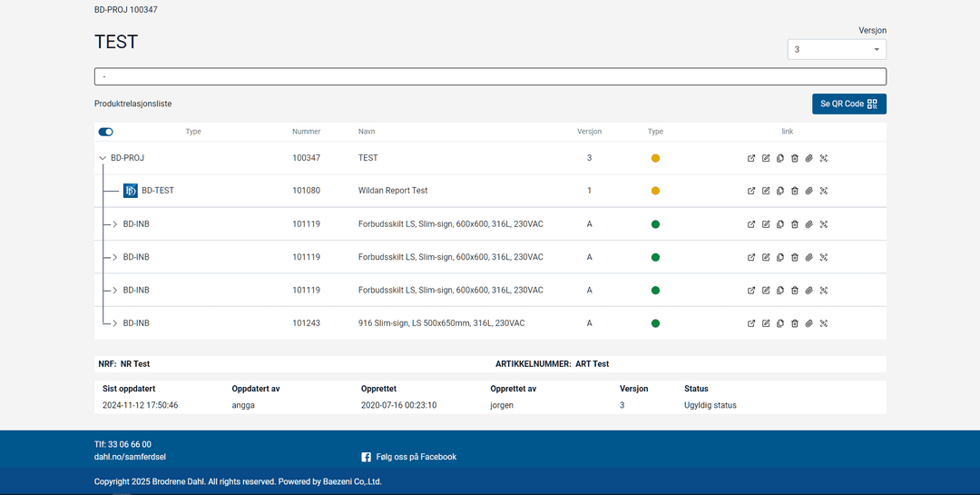Click edit icon for Wildan Report Test
Screen dimensions: 980x495
766,191
